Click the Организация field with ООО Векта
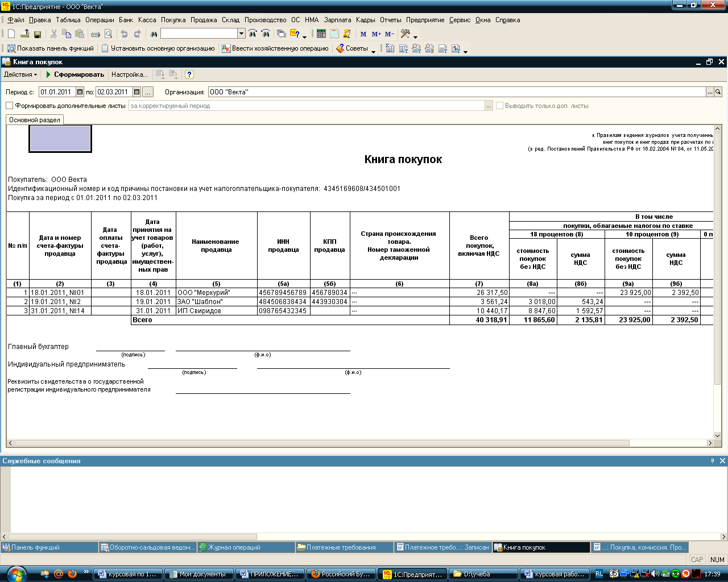The height and width of the screenshot is (582, 728). click(x=457, y=92)
